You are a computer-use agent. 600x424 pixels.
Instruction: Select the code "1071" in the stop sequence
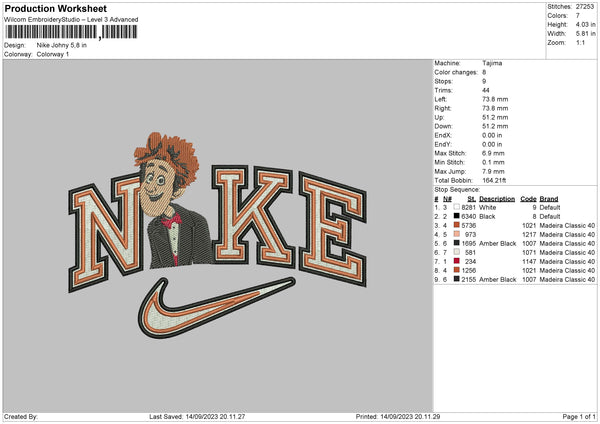click(529, 252)
